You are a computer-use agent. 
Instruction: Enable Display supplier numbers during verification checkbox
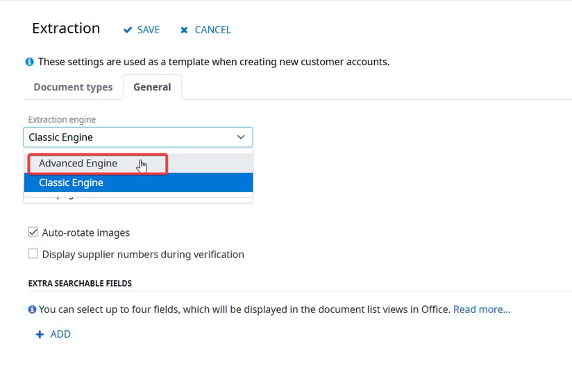[33, 254]
